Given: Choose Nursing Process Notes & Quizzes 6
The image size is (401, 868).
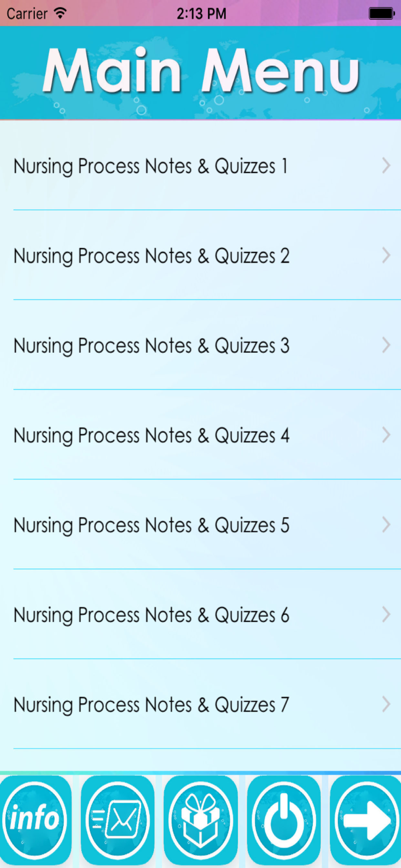Looking at the screenshot, I should [200, 615].
